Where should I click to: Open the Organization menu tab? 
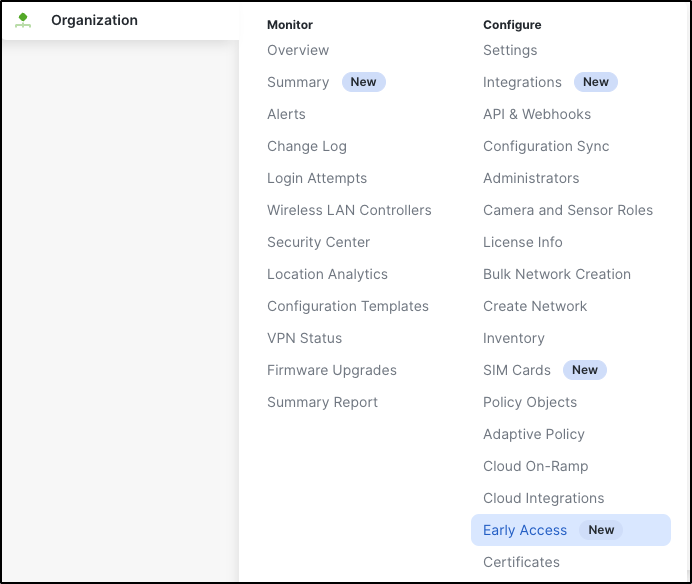pos(94,20)
